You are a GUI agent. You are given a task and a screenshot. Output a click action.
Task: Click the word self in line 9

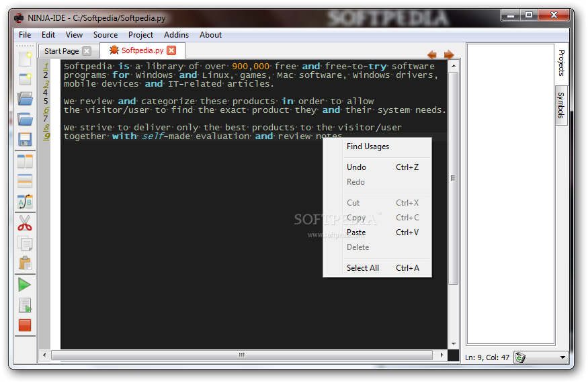click(x=153, y=136)
